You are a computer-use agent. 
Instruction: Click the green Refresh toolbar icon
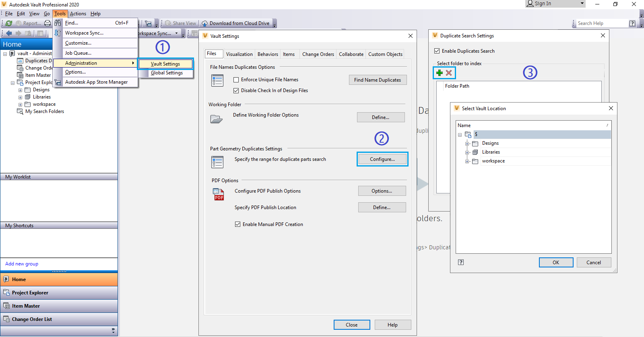click(x=9, y=23)
